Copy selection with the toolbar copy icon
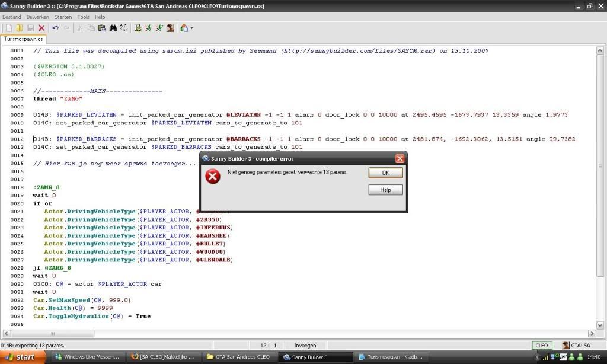Image resolution: width=607 pixels, height=364 pixels. [91, 28]
